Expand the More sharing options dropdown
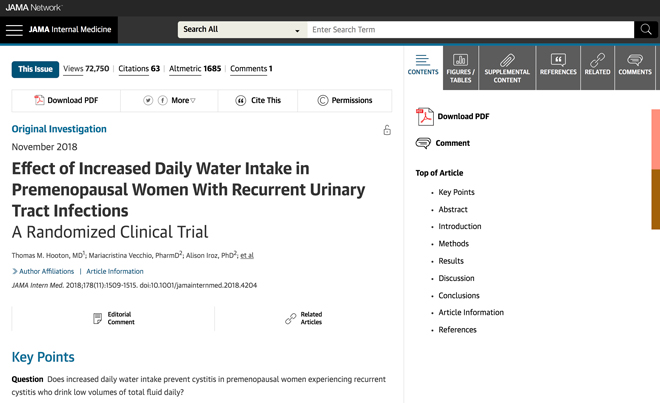The width and height of the screenshot is (660, 403). click(184, 101)
